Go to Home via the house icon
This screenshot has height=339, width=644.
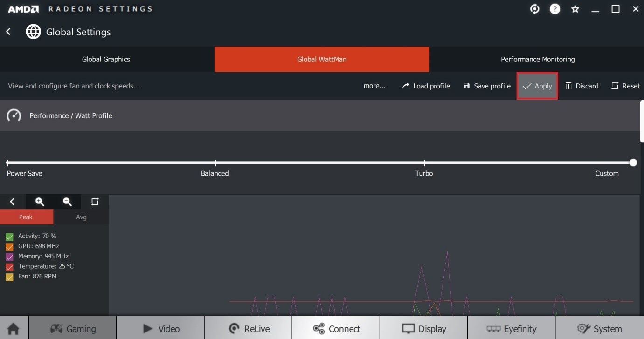click(x=14, y=329)
